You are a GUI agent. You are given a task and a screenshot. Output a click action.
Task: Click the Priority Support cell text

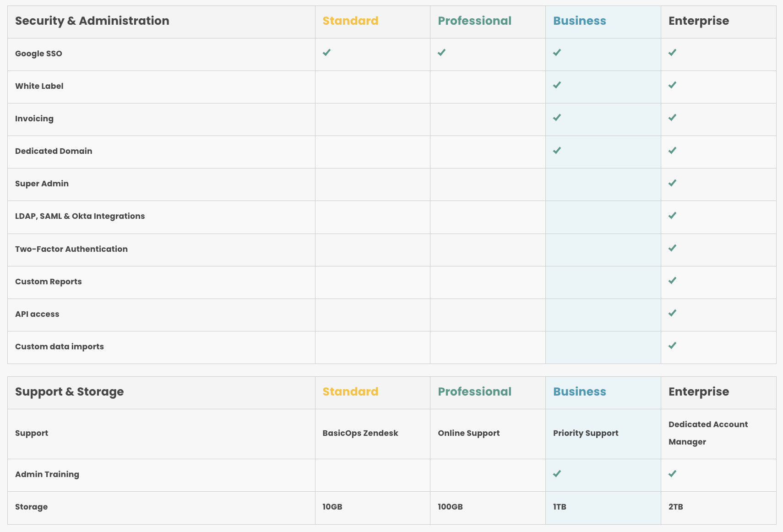pos(586,433)
